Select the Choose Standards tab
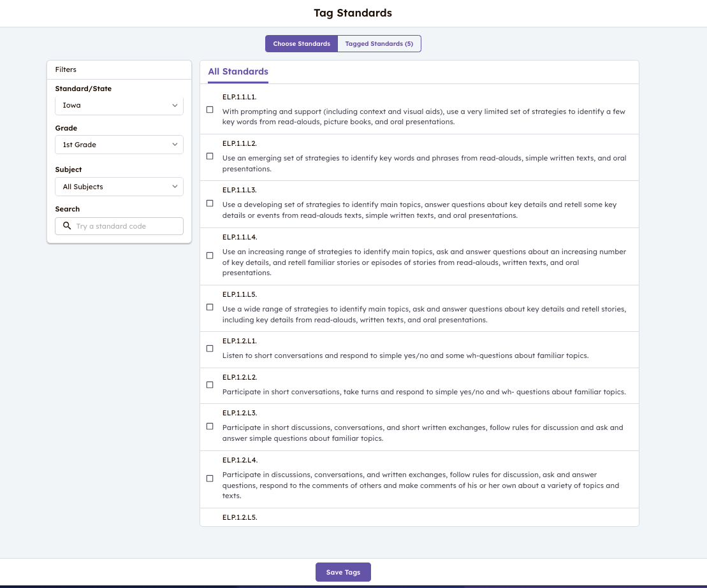Screen dimensions: 707x588 pyautogui.click(x=302, y=43)
